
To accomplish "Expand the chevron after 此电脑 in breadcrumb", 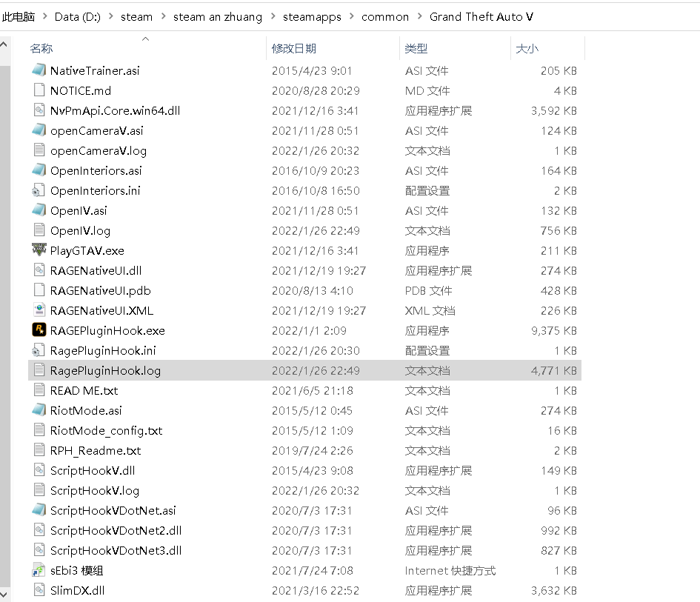I will click(44, 16).
